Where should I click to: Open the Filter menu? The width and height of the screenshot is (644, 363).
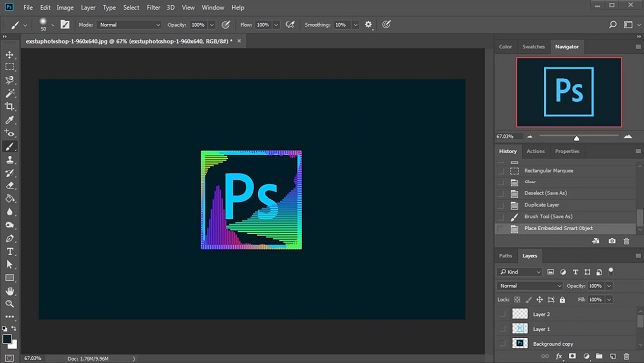pyautogui.click(x=153, y=7)
